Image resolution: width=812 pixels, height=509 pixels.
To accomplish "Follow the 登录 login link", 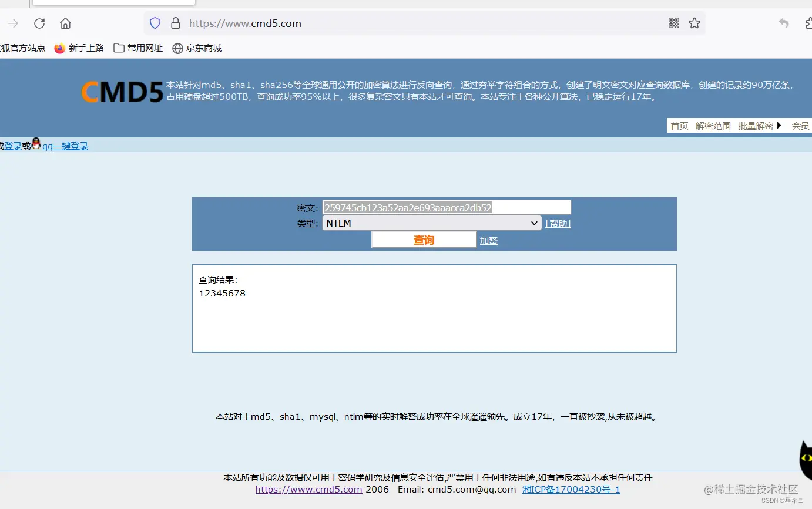I will (13, 146).
